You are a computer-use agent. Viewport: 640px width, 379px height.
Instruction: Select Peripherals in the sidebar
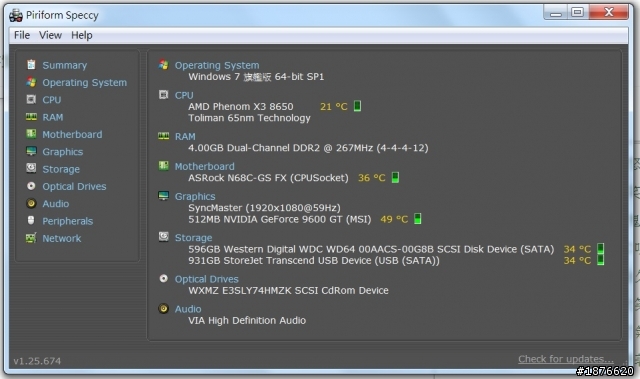[x=67, y=222]
